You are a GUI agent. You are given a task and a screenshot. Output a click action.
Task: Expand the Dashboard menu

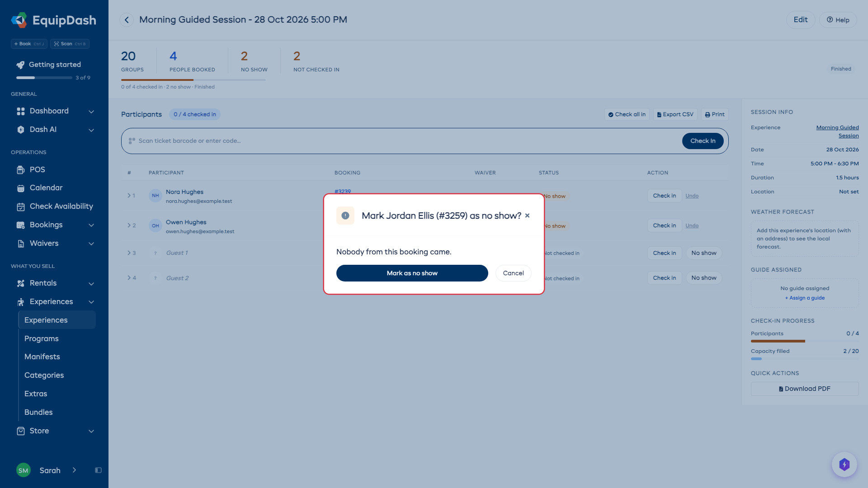tap(91, 111)
